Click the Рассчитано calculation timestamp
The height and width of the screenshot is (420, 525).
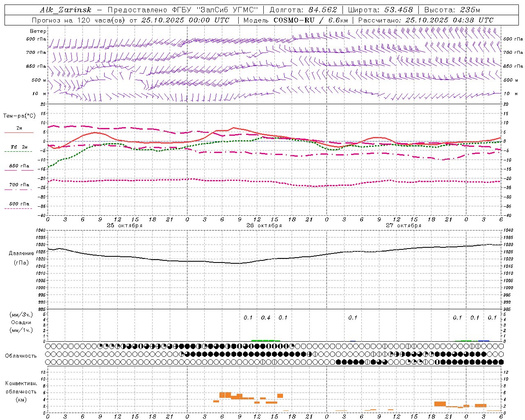pos(425,20)
